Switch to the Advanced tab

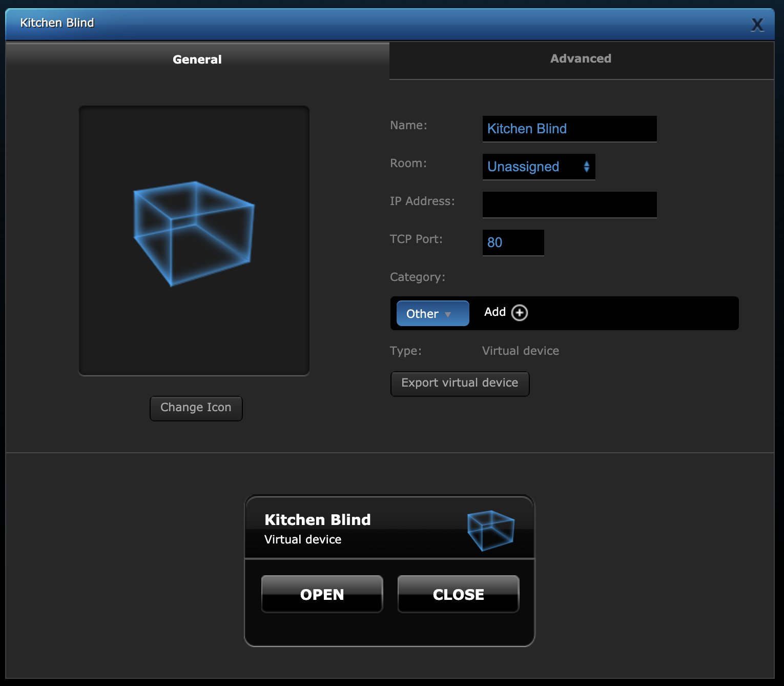coord(581,59)
